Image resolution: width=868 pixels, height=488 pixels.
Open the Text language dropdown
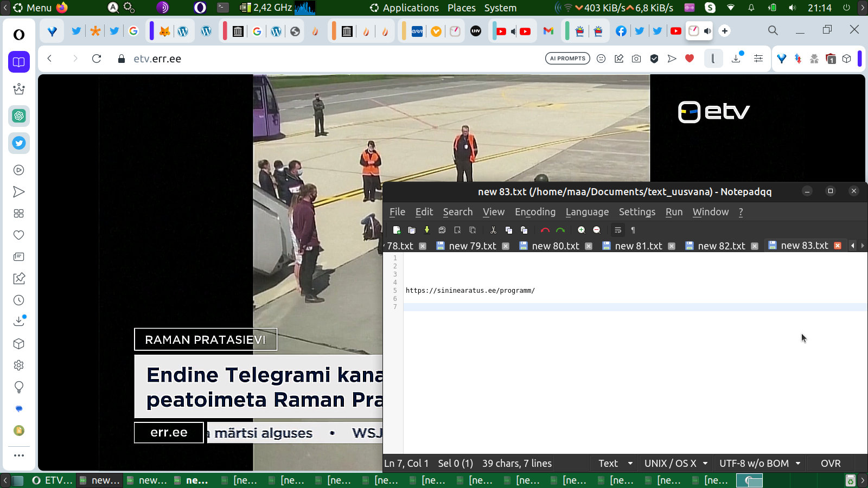click(615, 463)
